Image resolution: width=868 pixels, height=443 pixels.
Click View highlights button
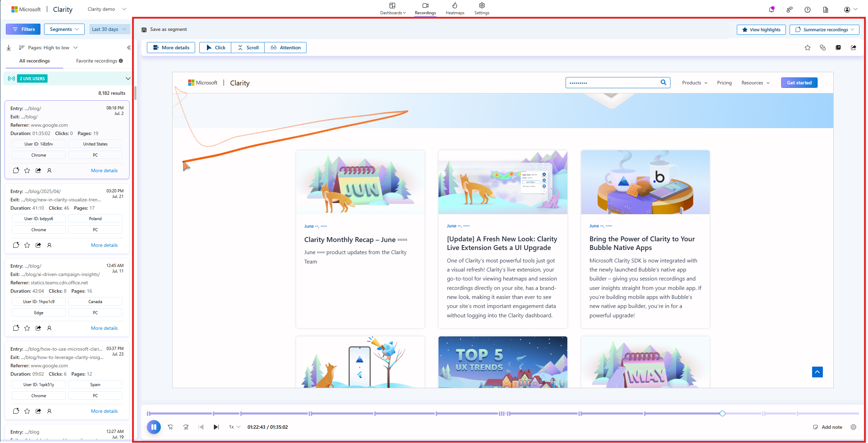pyautogui.click(x=761, y=30)
